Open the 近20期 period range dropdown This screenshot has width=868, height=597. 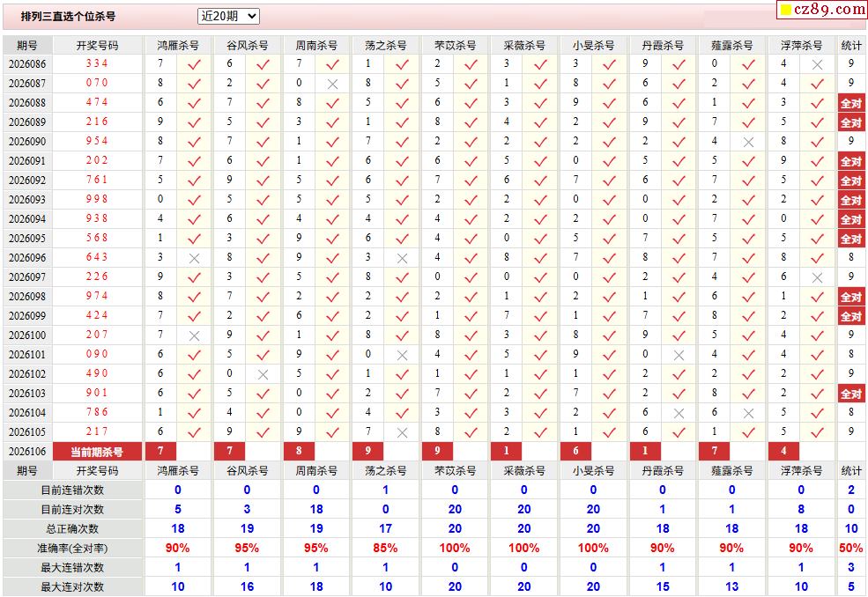point(228,16)
